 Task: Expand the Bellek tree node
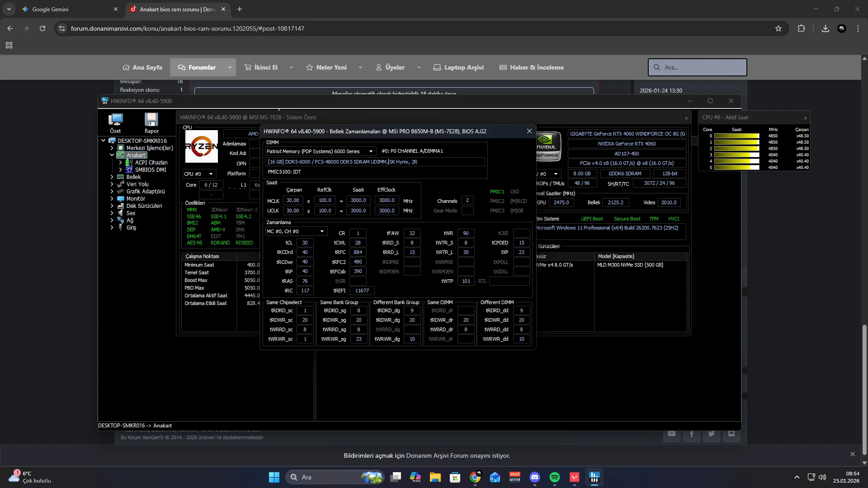point(112,177)
